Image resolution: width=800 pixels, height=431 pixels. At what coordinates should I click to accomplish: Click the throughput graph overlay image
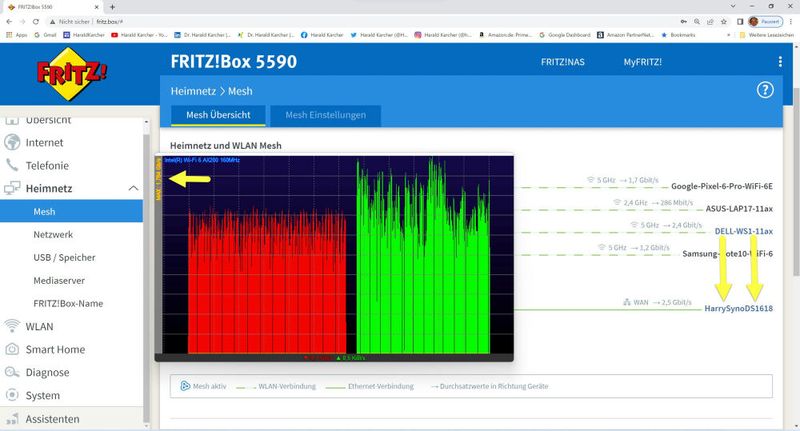(334, 258)
